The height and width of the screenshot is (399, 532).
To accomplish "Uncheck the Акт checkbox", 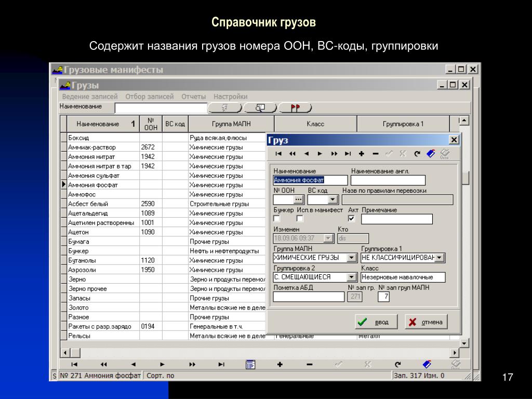I will pyautogui.click(x=352, y=219).
